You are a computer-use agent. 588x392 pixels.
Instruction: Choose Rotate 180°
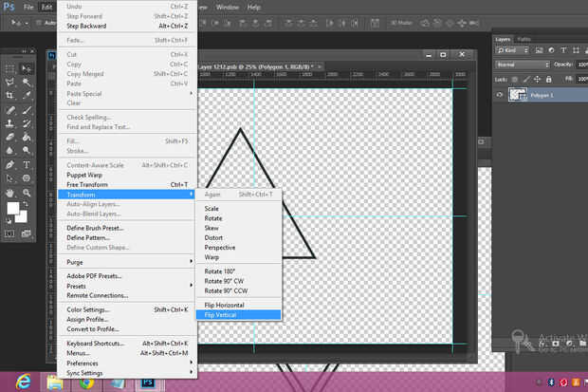[x=238, y=271]
